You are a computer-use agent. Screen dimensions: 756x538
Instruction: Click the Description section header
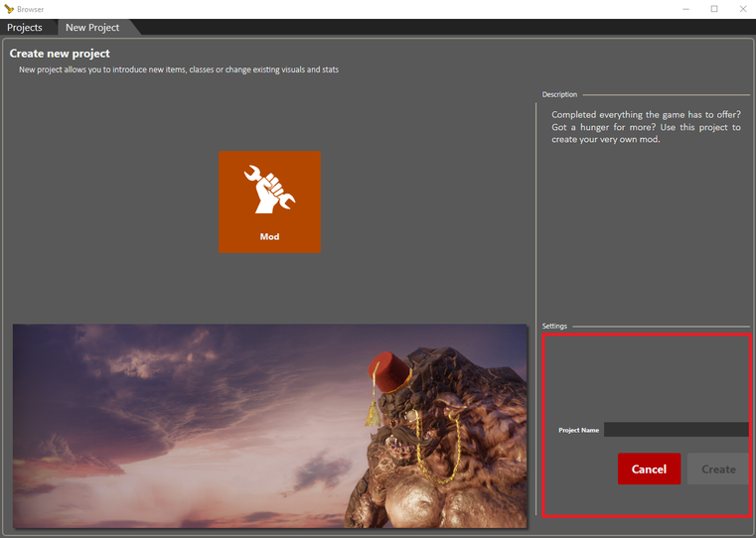[x=559, y=95]
